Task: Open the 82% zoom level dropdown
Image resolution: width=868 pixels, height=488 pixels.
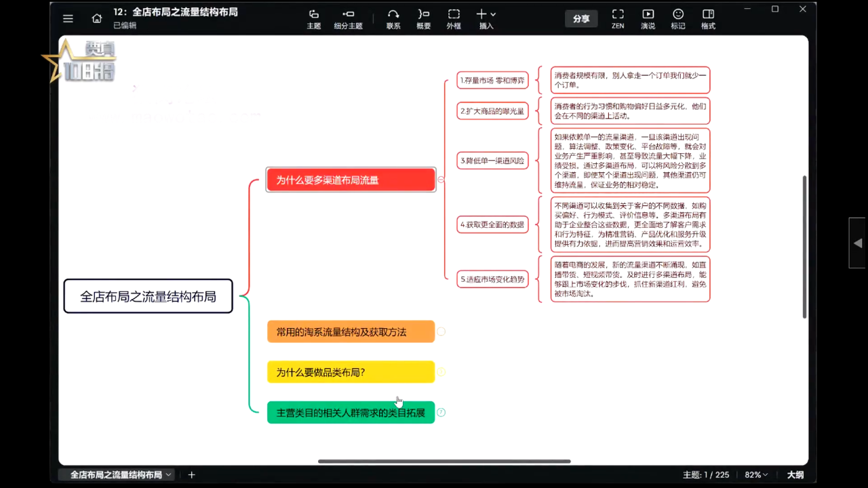Action: [x=756, y=475]
